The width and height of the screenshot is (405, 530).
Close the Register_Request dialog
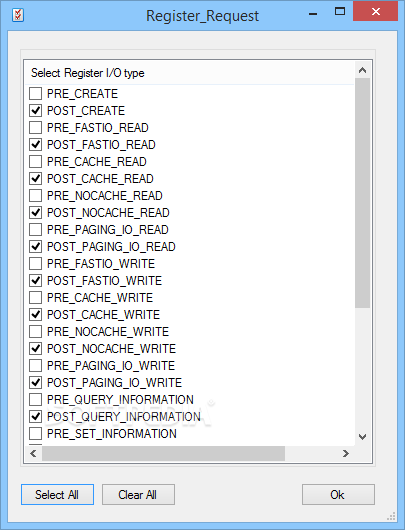point(376,11)
